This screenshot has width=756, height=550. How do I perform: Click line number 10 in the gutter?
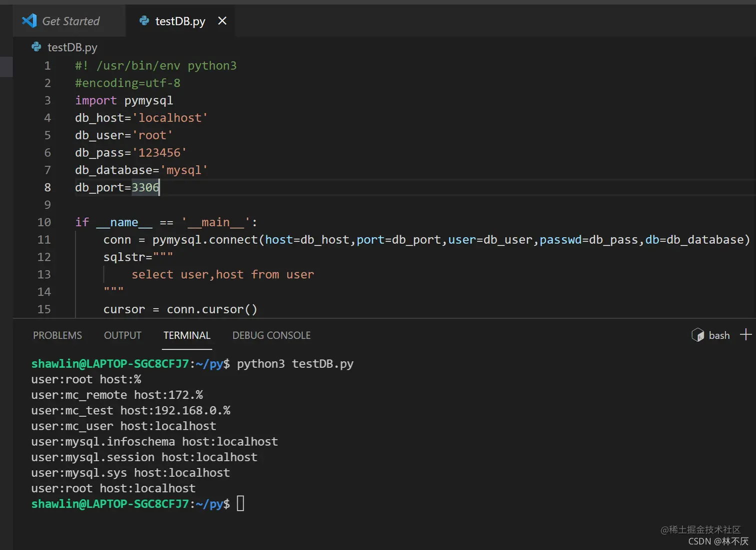[44, 222]
